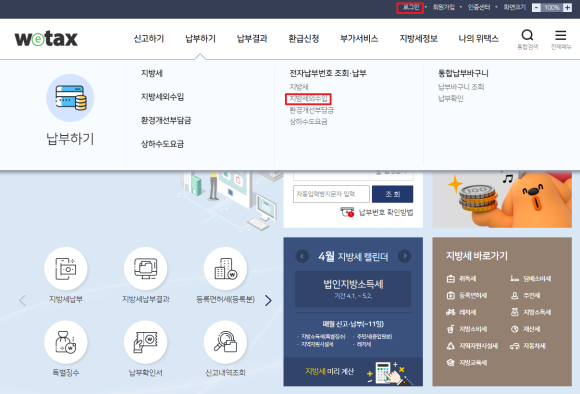Open 주민세 shortcut in 지방세 바로가기
The image size is (580, 394).
(526, 295)
